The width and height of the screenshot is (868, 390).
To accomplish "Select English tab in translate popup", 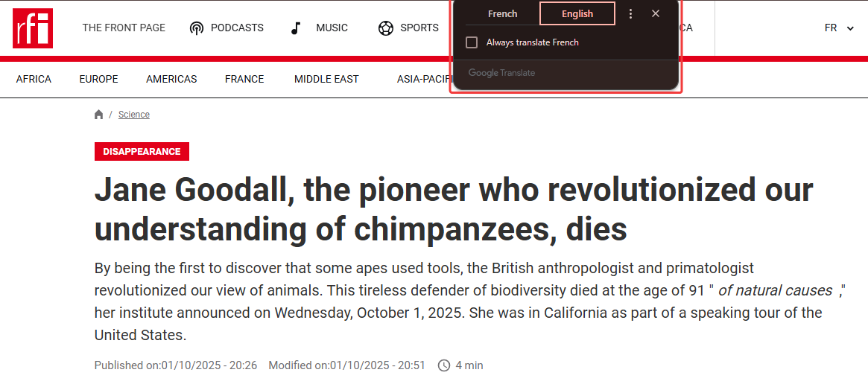I will pyautogui.click(x=577, y=13).
